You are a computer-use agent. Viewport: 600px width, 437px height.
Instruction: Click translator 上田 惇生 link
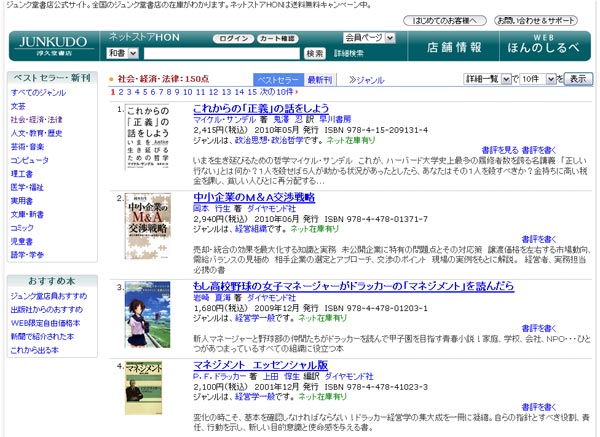[x=281, y=376]
